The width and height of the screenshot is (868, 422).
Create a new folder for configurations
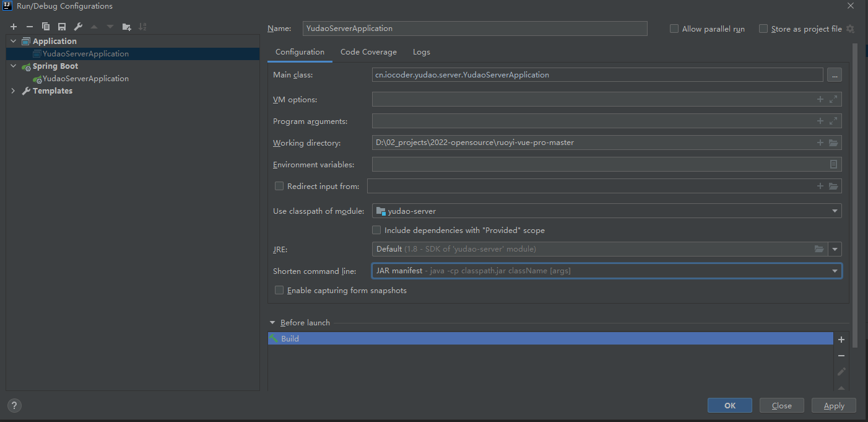click(127, 27)
